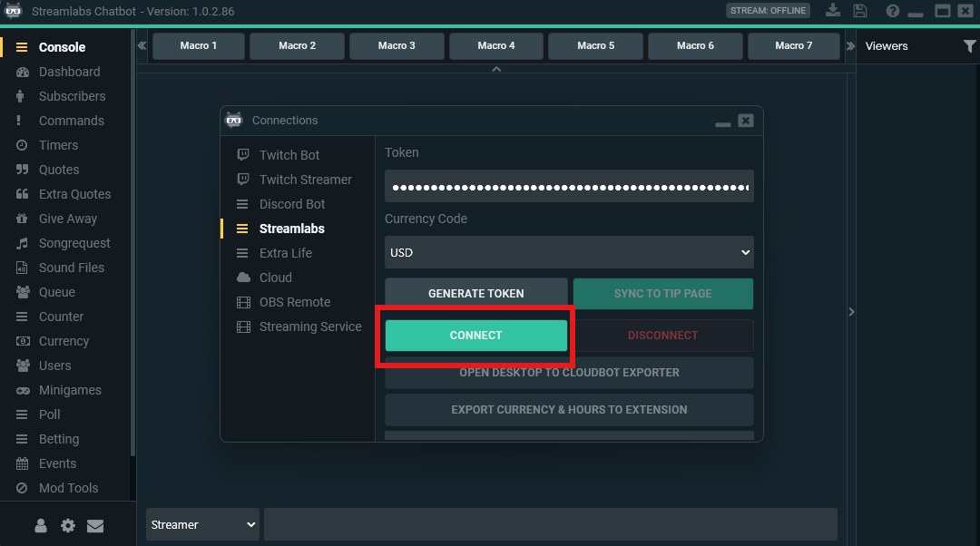Click the Connect button
980x546 pixels.
(476, 336)
